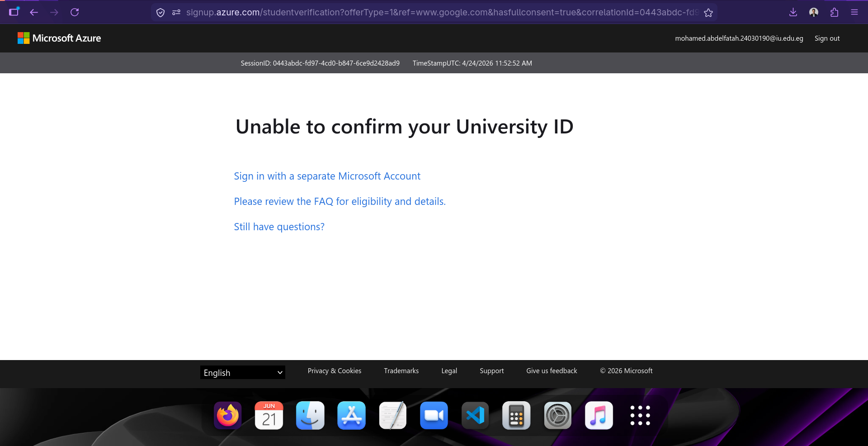Click the SessionID text
The image size is (868, 446).
(x=320, y=63)
